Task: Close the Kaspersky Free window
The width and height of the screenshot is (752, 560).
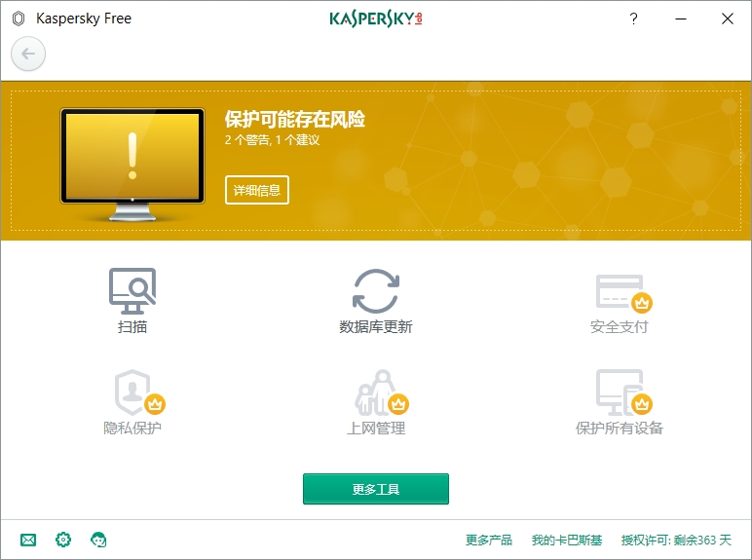Action: (x=728, y=19)
